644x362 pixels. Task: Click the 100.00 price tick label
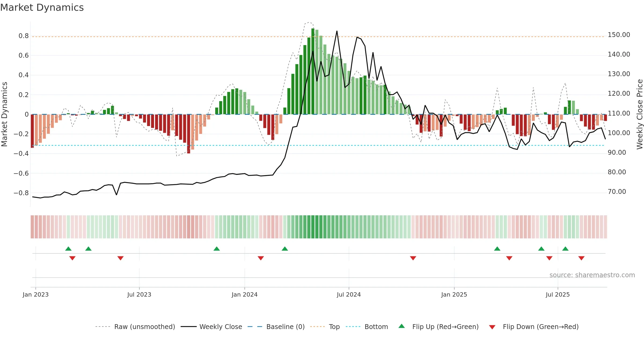pyautogui.click(x=619, y=133)
